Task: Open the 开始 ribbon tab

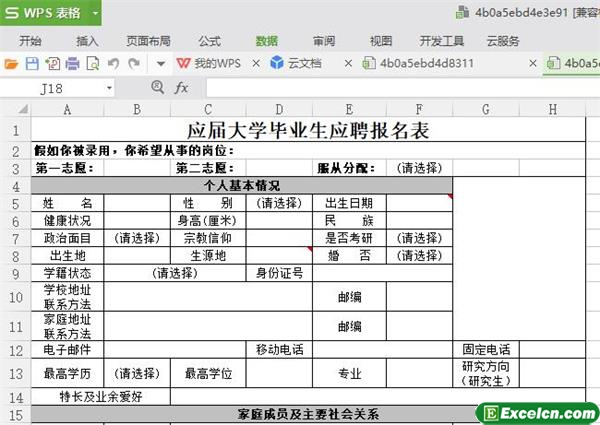Action: (30, 41)
